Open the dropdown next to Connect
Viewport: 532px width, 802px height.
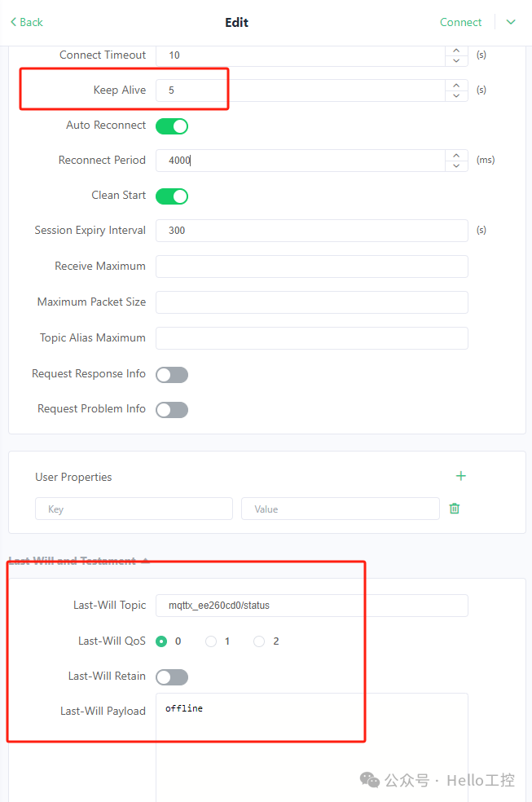coord(511,22)
